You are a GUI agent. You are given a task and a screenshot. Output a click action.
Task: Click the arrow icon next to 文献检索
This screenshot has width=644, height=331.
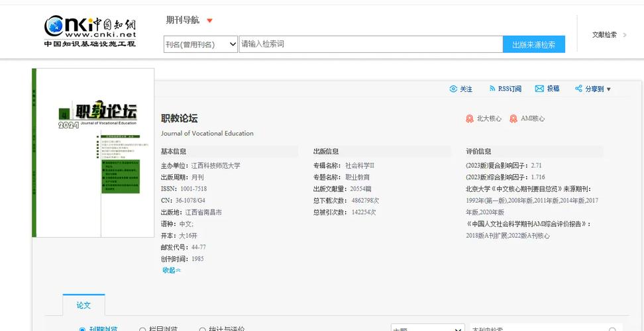[x=625, y=35]
